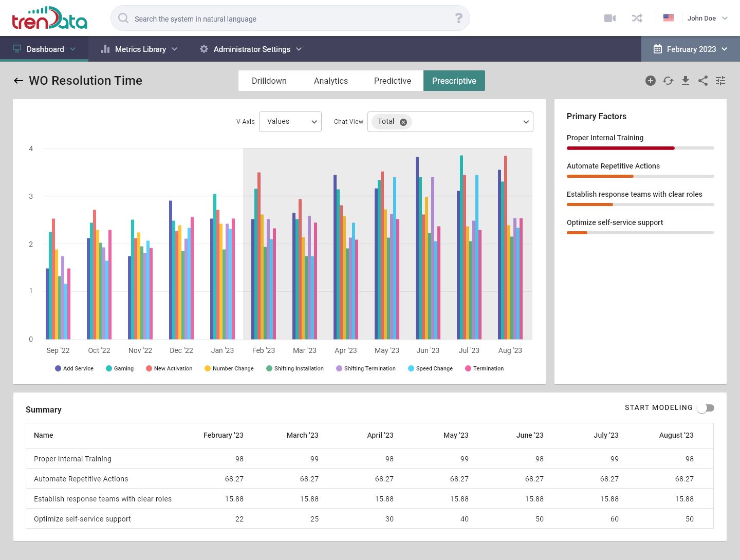This screenshot has height=560, width=740.
Task: Click the shuffle arrows icon in the header
Action: [637, 18]
